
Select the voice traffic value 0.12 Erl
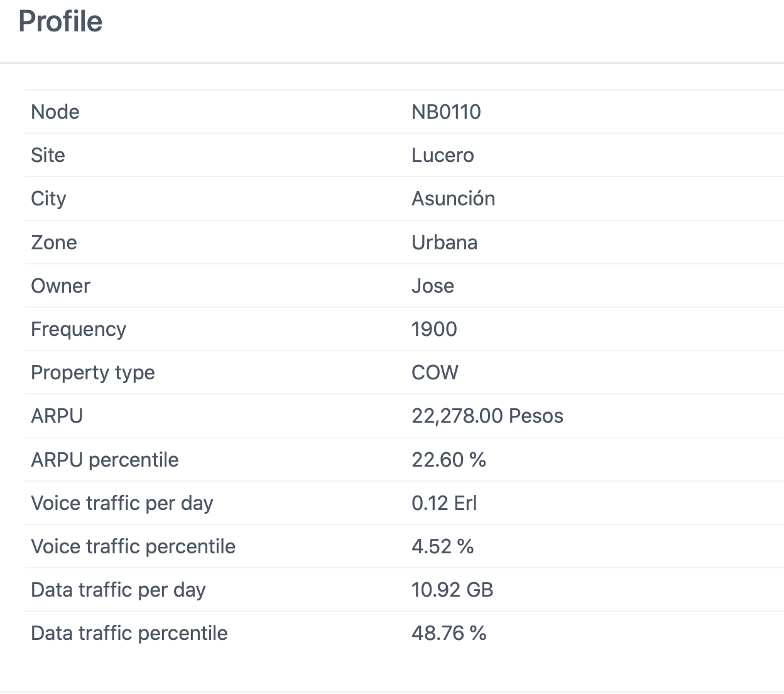[444, 503]
